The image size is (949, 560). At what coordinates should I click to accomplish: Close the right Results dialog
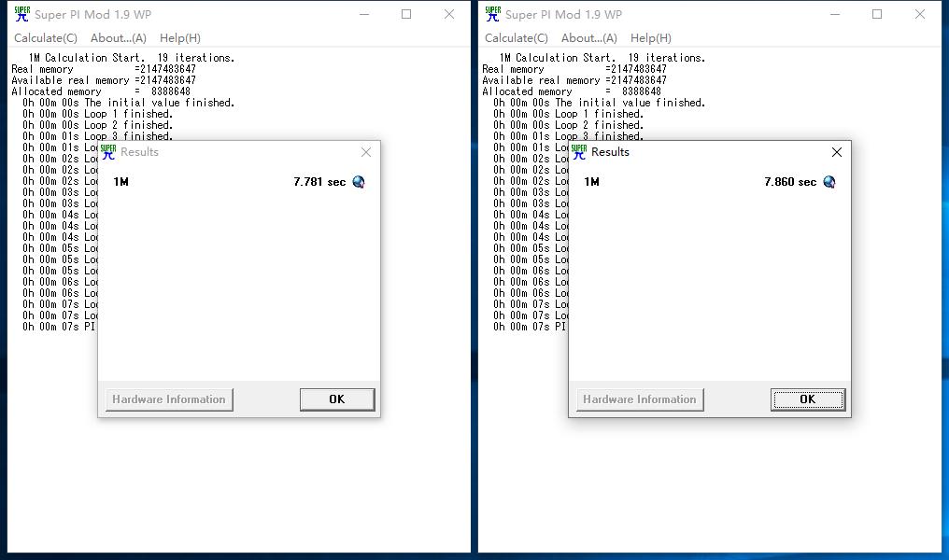837,152
